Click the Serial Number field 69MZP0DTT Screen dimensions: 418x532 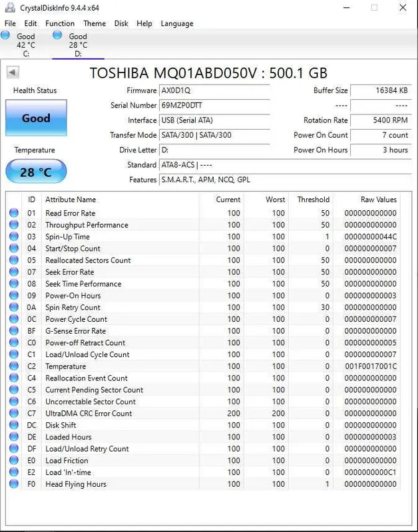[214, 105]
